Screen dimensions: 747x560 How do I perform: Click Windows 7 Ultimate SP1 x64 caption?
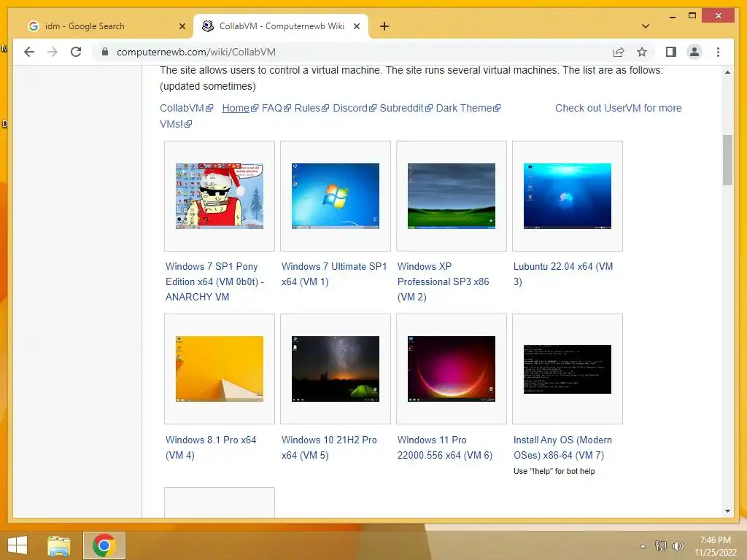[x=334, y=274]
